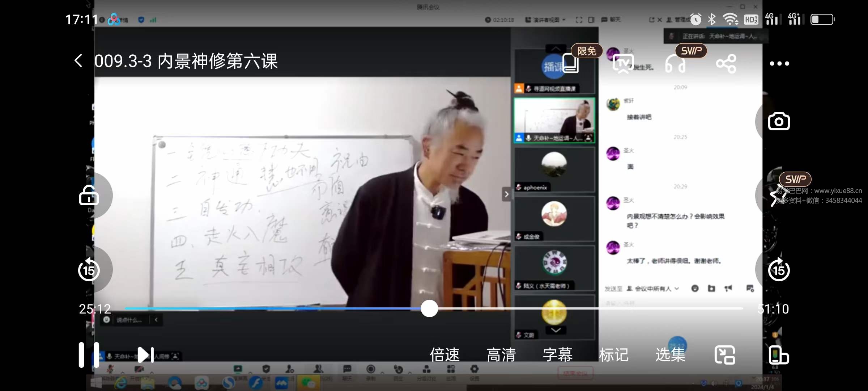868x391 pixels.
Task: Pause the video playback
Action: coord(89,355)
